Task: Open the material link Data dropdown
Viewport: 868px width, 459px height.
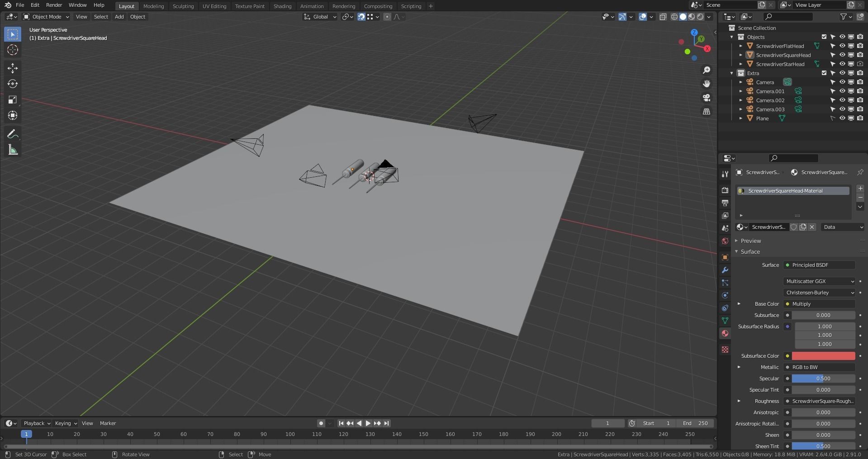Action: tap(843, 227)
